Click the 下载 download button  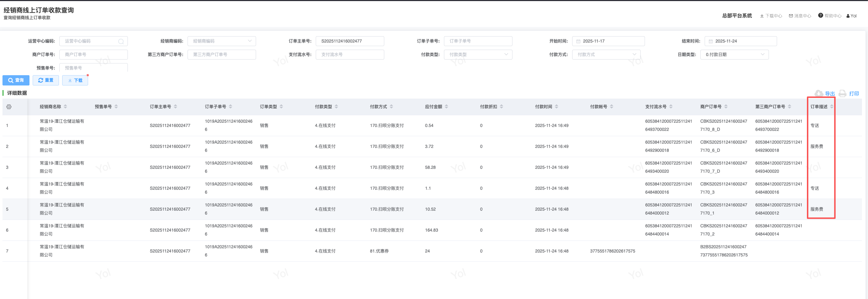click(75, 81)
